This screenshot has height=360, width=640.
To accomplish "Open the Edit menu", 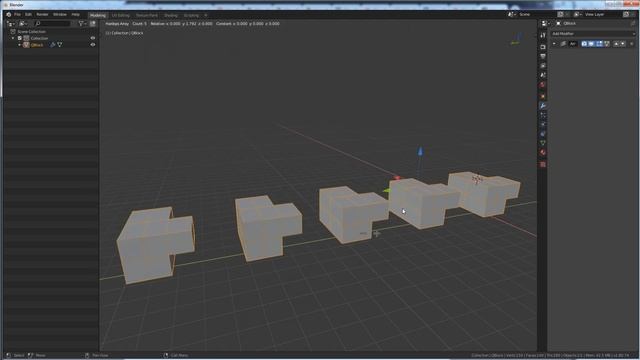I will pos(28,14).
